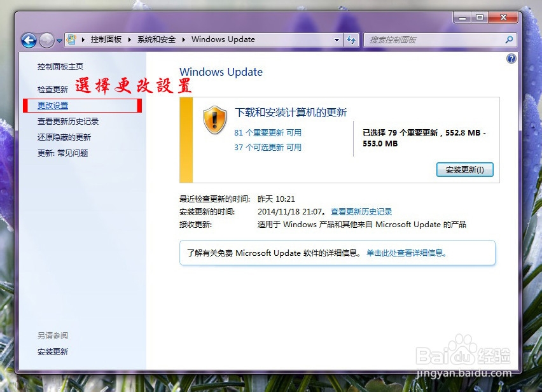Click the greyed Forward arrow button
The height and width of the screenshot is (392, 542).
tap(46, 41)
